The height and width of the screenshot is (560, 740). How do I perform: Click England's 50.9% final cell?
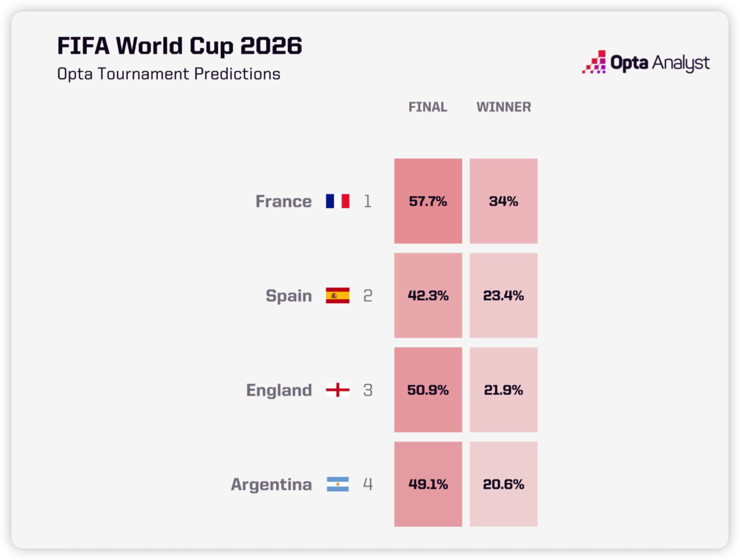428,390
